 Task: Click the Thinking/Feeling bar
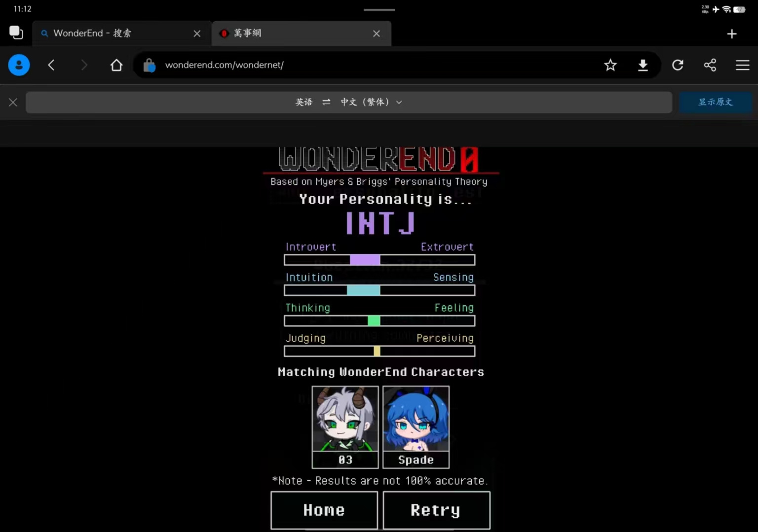pos(379,321)
